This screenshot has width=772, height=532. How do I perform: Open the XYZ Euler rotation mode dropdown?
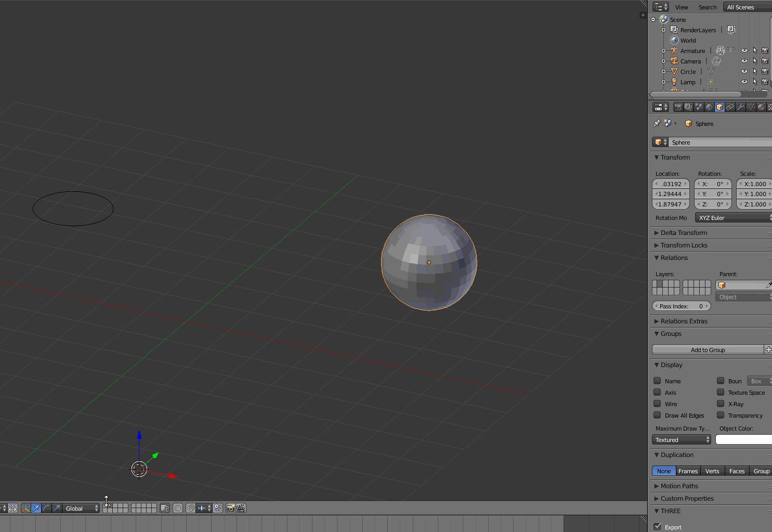click(x=734, y=218)
